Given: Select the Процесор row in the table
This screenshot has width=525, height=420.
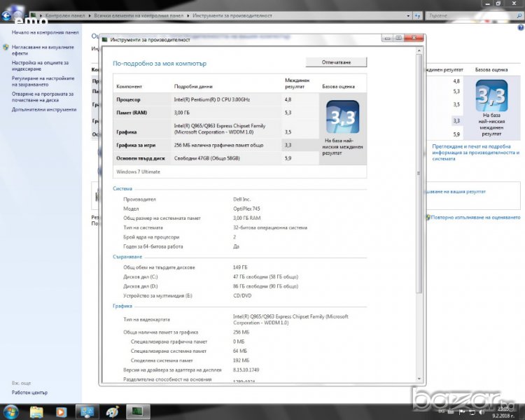Looking at the screenshot, I should coord(216,99).
